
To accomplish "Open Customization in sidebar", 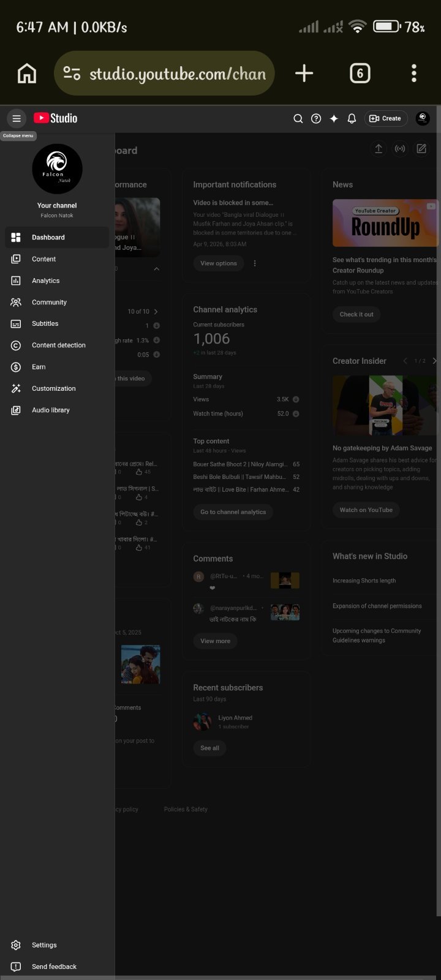I will coord(57,388).
